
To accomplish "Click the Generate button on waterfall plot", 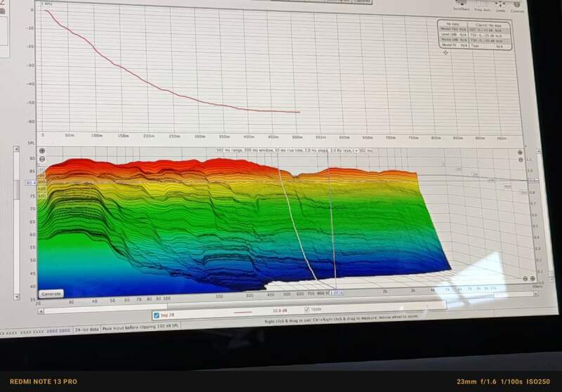I will coord(51,294).
